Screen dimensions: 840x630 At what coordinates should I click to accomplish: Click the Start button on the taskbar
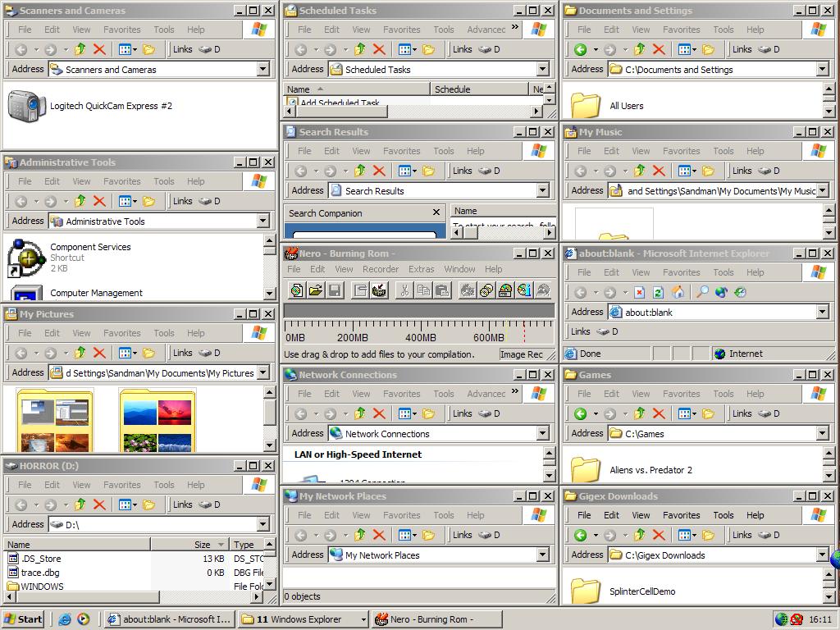coord(23,619)
